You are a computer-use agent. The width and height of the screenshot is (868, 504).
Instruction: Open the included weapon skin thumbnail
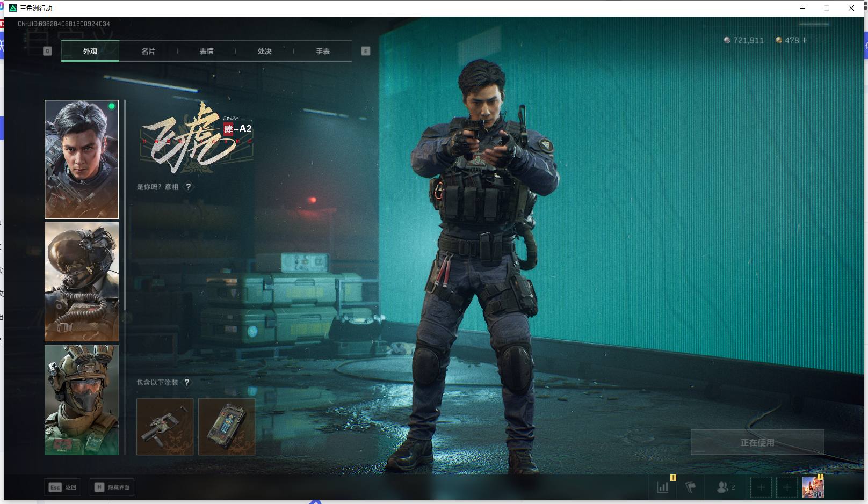tap(165, 427)
